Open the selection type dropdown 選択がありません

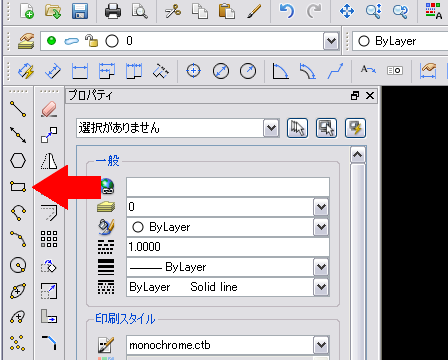pyautogui.click(x=271, y=128)
